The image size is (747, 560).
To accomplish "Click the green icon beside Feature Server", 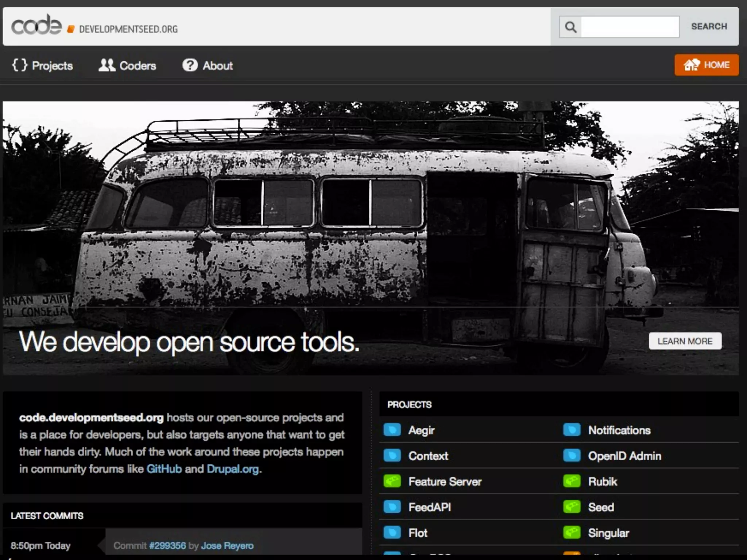I will pyautogui.click(x=392, y=481).
